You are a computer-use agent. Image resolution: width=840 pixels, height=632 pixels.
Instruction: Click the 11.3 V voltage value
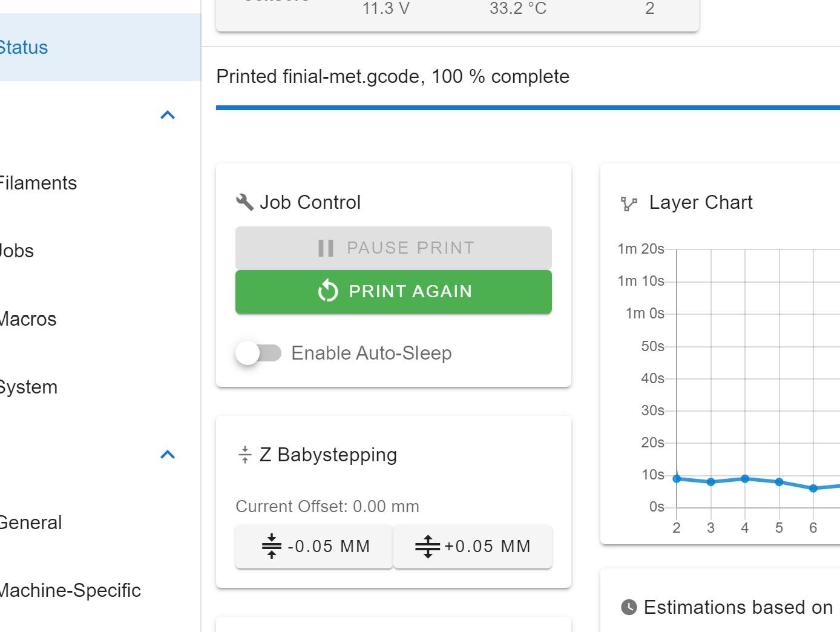[386, 8]
